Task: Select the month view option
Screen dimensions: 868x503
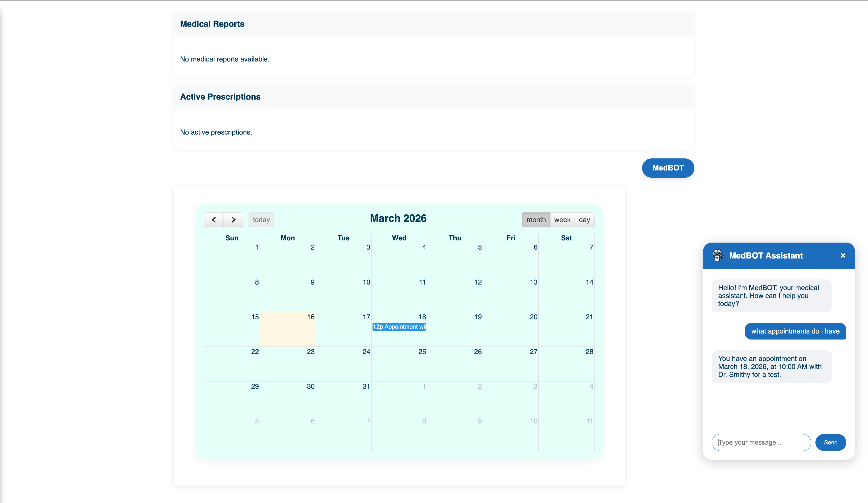Action: pos(536,219)
